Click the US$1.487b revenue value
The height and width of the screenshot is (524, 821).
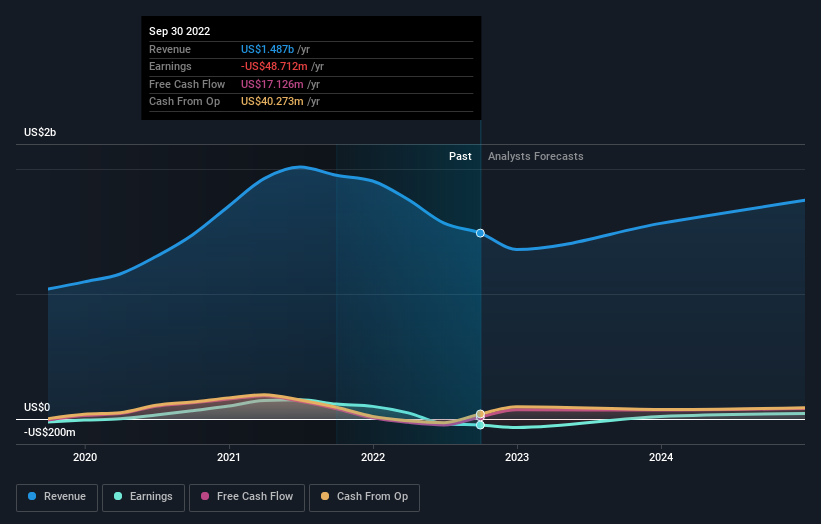coord(267,49)
